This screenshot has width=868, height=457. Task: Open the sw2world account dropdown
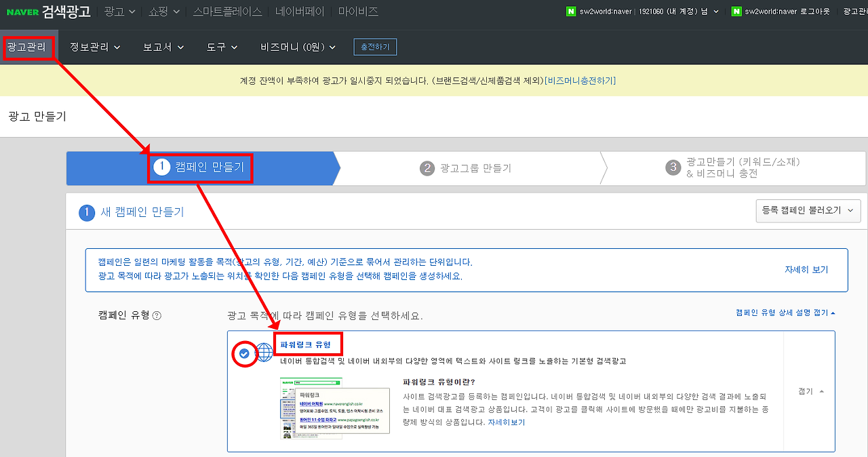pos(649,12)
